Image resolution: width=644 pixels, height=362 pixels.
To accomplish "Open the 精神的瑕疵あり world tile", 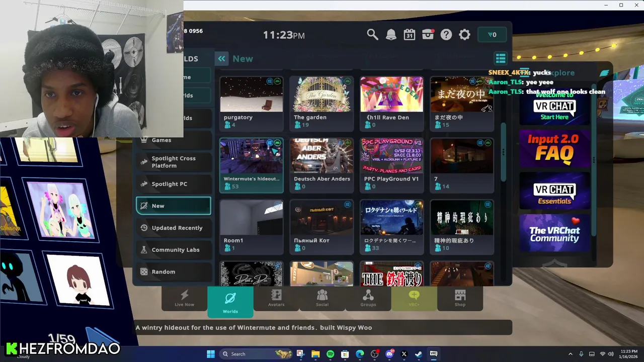I will coord(461,227).
